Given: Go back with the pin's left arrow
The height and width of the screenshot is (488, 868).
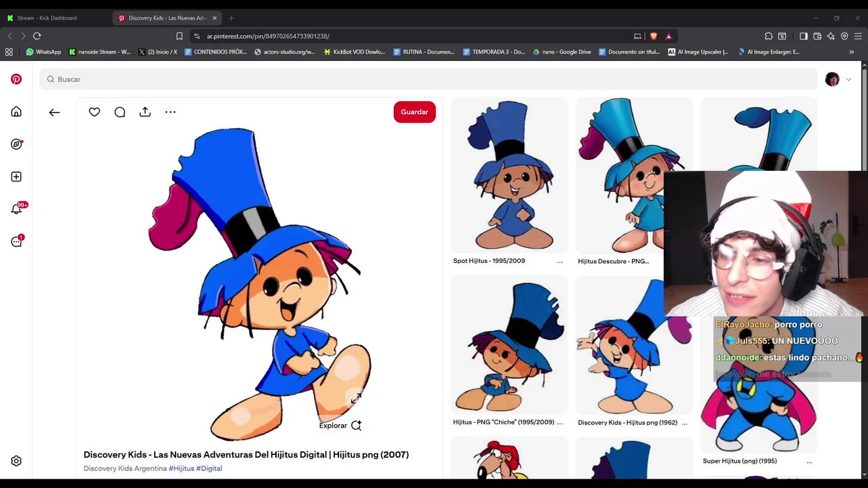Looking at the screenshot, I should (x=54, y=113).
